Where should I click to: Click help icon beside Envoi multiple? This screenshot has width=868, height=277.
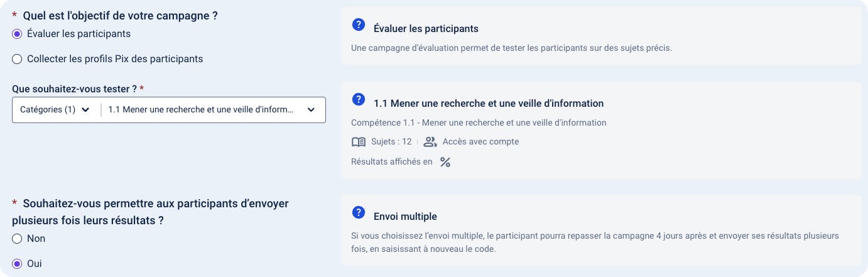pos(359,212)
